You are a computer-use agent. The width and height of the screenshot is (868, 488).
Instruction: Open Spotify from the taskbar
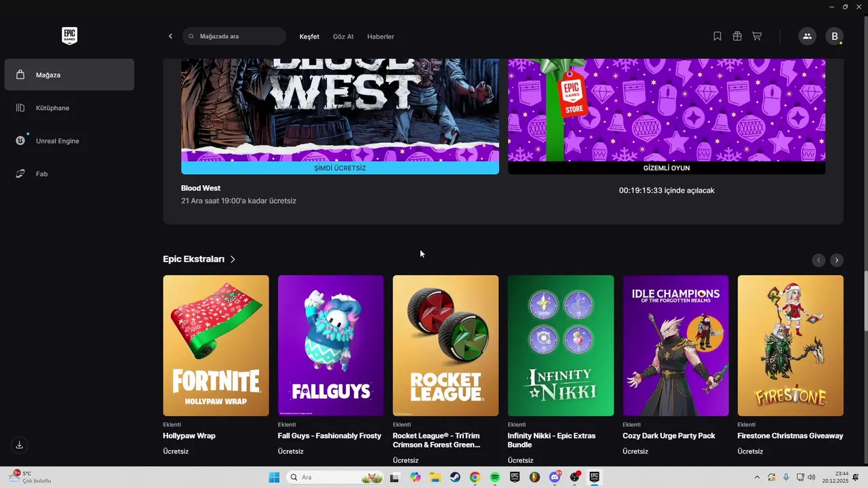click(495, 477)
